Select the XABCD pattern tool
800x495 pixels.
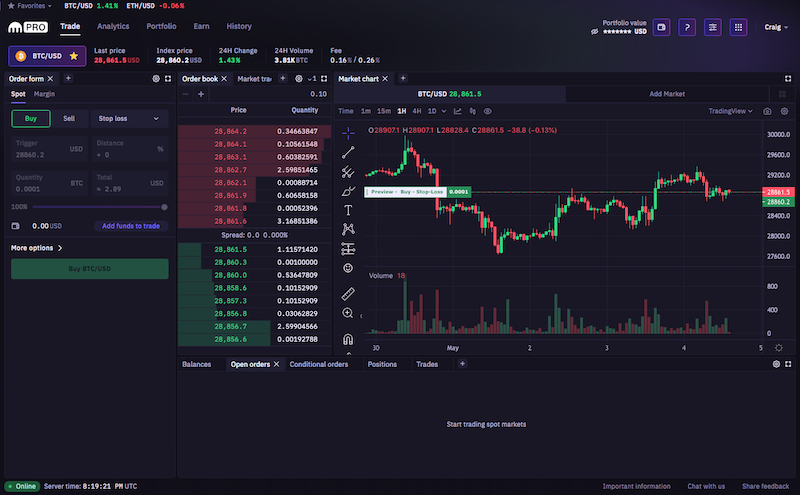(348, 229)
